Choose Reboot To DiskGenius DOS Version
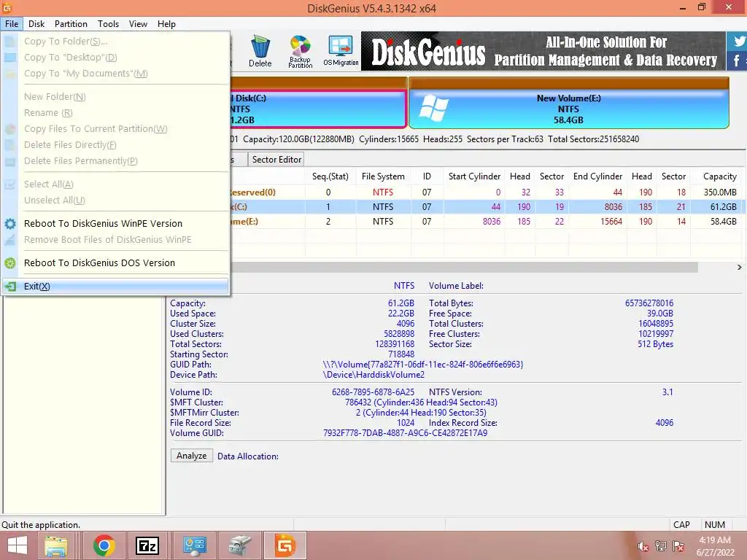This screenshot has width=747, height=560. [99, 262]
